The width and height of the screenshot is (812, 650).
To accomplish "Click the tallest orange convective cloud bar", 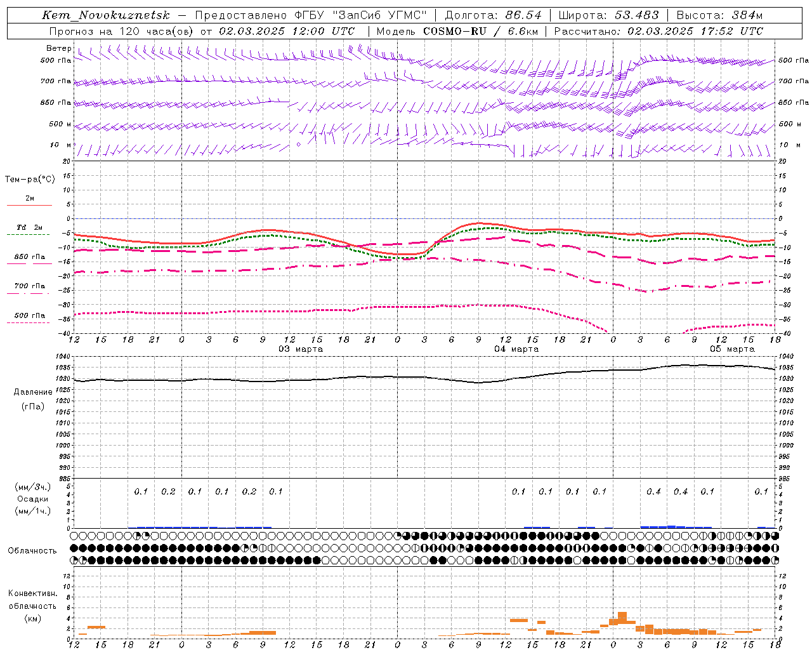I will [622, 618].
